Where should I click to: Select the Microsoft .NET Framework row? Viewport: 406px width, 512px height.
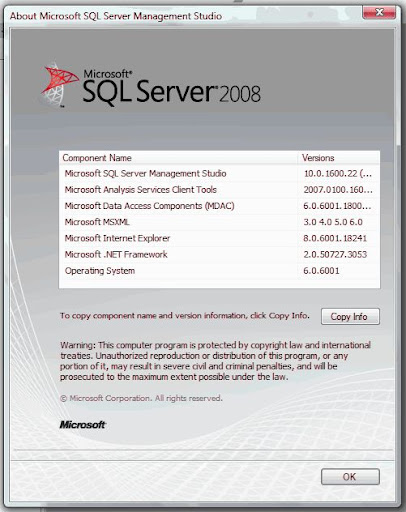[x=219, y=254]
